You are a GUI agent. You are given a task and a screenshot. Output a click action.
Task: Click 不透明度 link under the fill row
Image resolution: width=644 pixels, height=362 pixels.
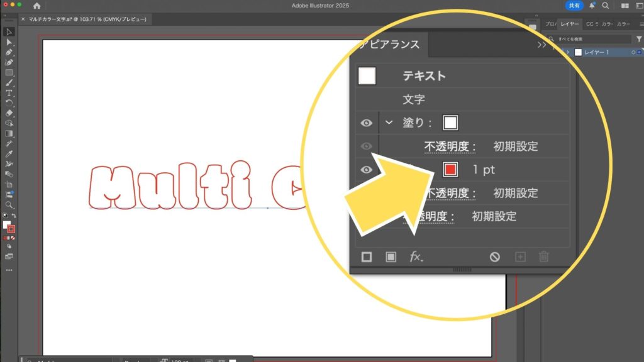tap(449, 146)
